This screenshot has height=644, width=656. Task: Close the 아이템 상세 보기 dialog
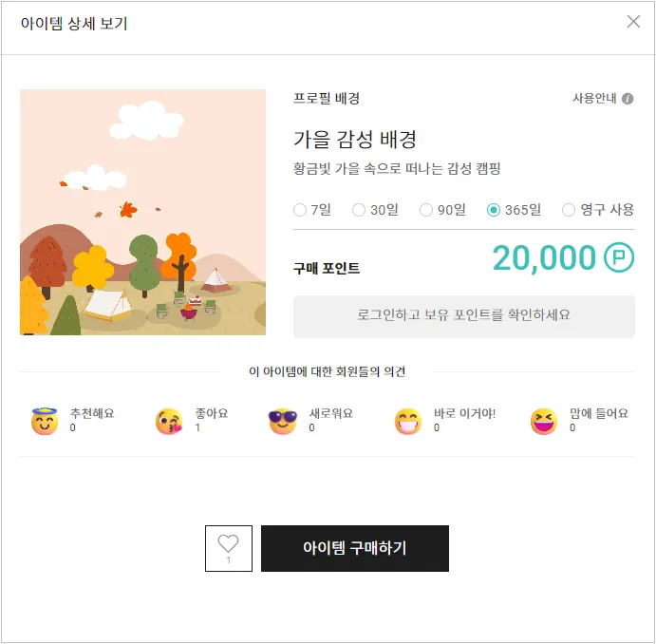point(633,22)
